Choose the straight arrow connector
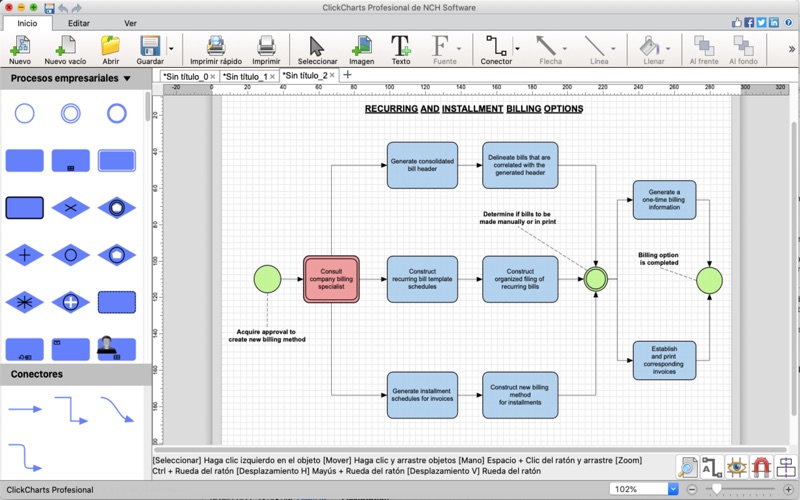This screenshot has height=500, width=800. 25,409
